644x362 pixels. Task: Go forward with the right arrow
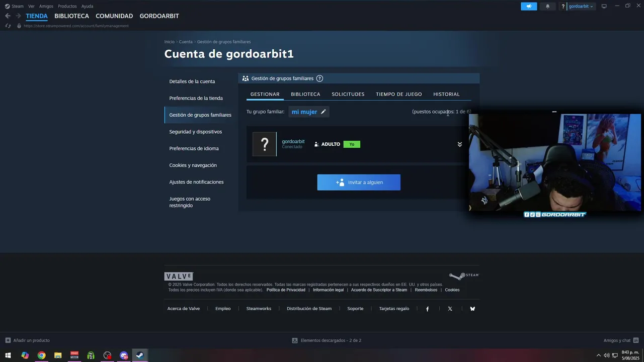click(18, 16)
